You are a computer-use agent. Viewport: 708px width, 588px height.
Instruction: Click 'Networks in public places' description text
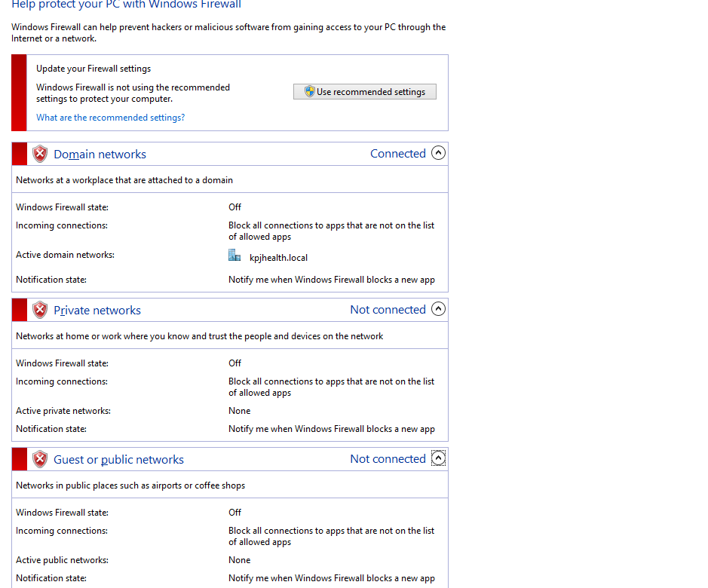[130, 485]
